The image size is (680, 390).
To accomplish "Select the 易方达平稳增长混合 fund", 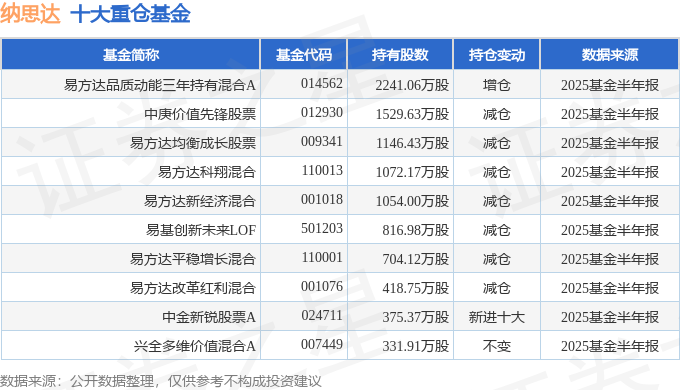I will point(193,259).
